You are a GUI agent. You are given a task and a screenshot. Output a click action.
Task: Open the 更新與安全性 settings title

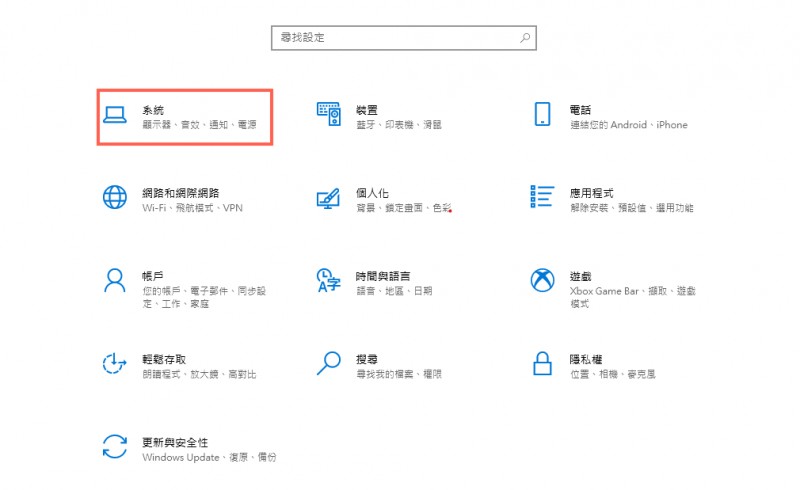click(175, 443)
